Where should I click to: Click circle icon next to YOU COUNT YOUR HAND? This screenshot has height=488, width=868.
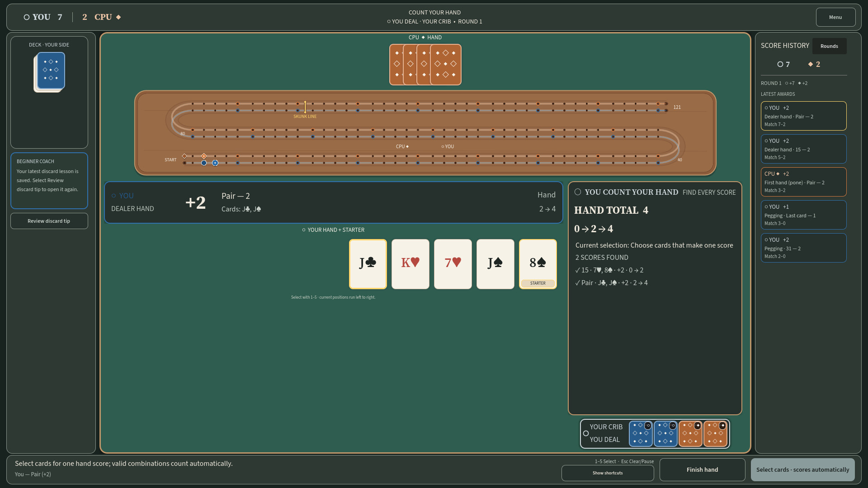pos(578,192)
